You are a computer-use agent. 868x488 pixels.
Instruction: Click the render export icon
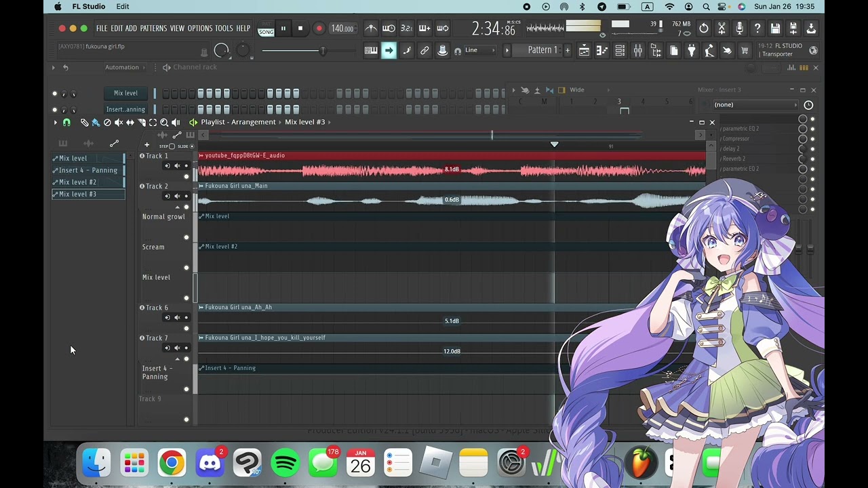793,28
